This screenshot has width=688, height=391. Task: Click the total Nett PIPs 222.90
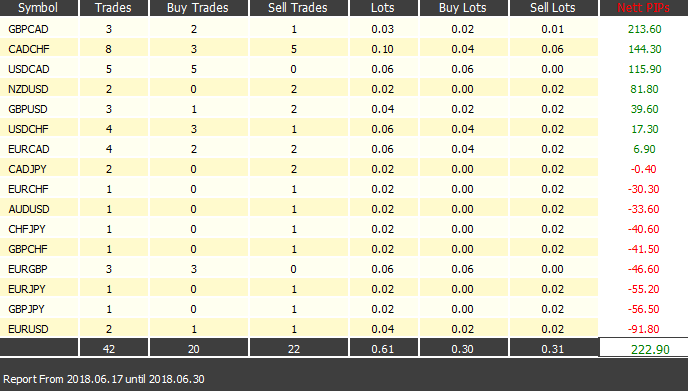click(x=650, y=350)
